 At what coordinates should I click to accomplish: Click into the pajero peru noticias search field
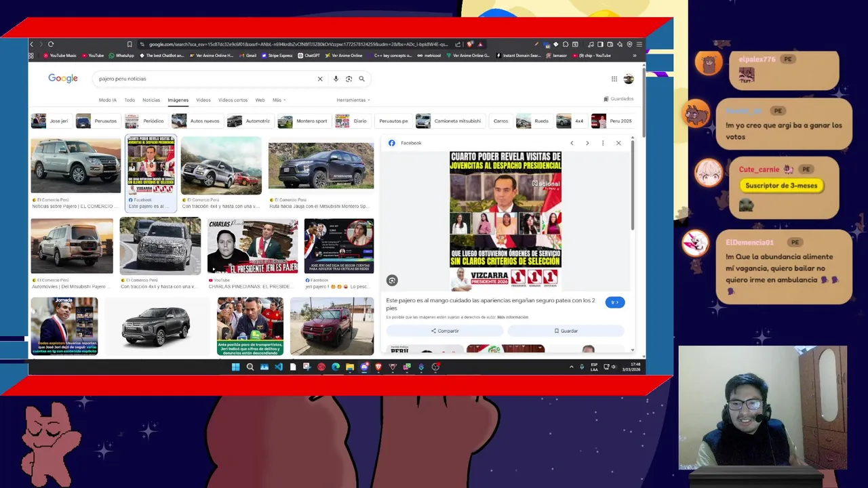[203, 79]
